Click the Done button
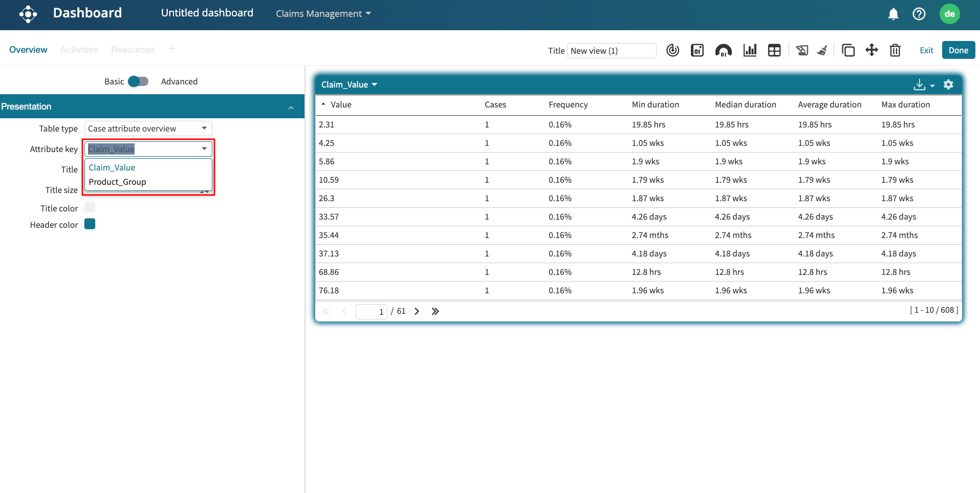 coord(958,50)
